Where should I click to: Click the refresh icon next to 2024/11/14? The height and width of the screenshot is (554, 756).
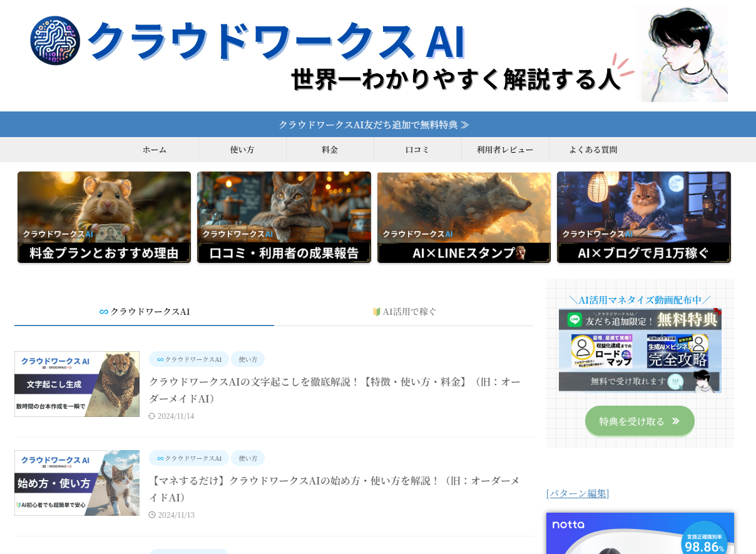coord(152,416)
